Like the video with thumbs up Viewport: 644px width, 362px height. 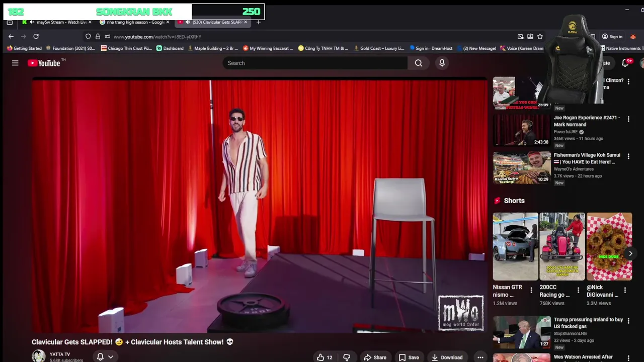pyautogui.click(x=325, y=357)
